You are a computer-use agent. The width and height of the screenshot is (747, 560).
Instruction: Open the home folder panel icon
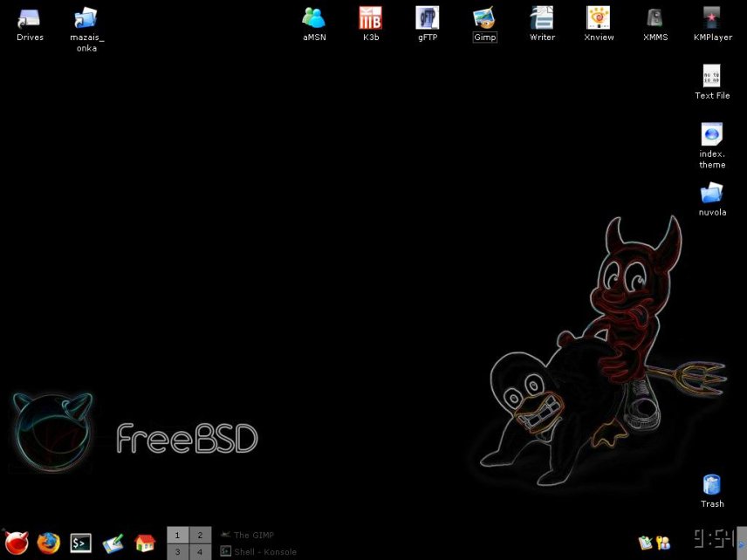[145, 543]
